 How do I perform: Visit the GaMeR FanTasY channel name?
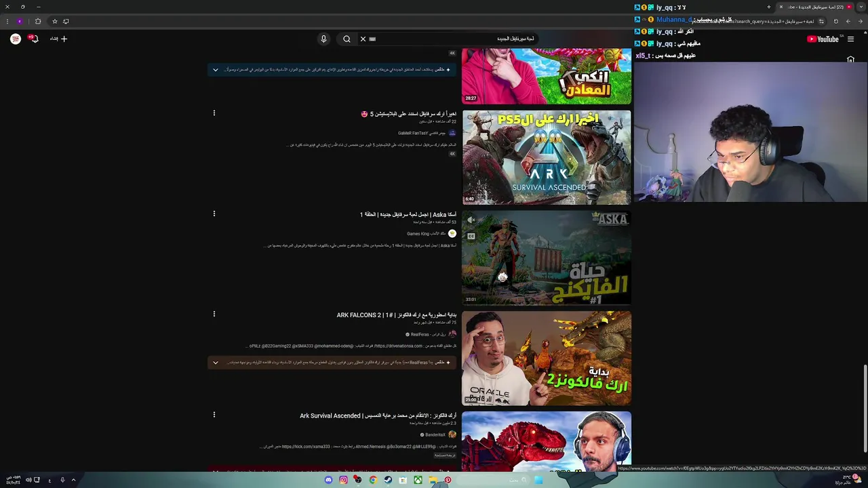(x=422, y=133)
